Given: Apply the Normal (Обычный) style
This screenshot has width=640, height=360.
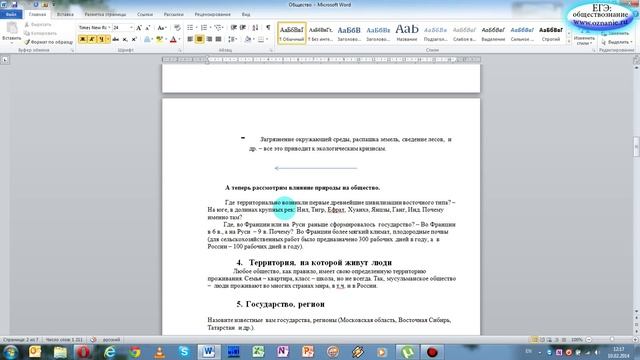Looking at the screenshot, I should pos(291,33).
